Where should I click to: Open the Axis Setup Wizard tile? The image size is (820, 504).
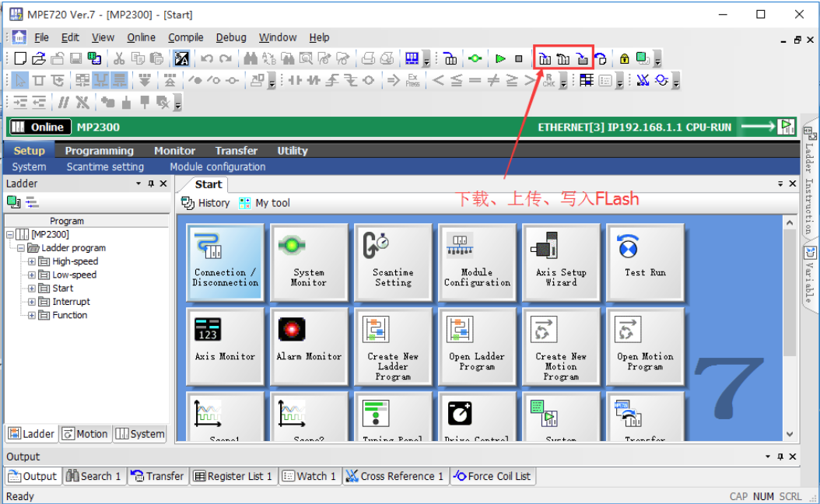[561, 262]
